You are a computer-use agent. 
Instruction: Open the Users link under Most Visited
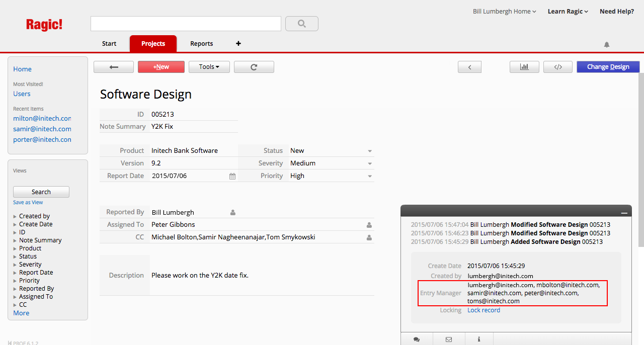pyautogui.click(x=22, y=94)
